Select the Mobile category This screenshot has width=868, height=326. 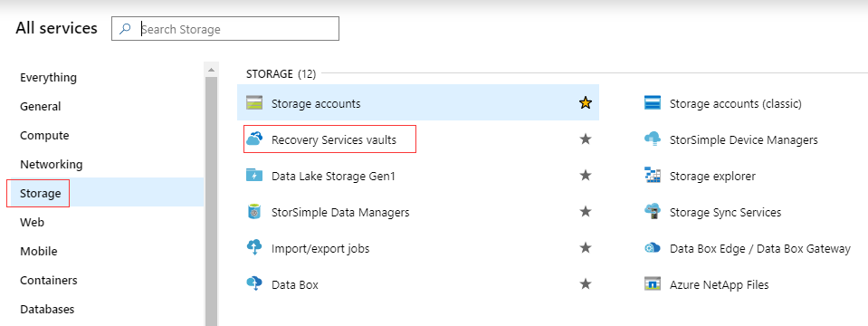tap(38, 251)
